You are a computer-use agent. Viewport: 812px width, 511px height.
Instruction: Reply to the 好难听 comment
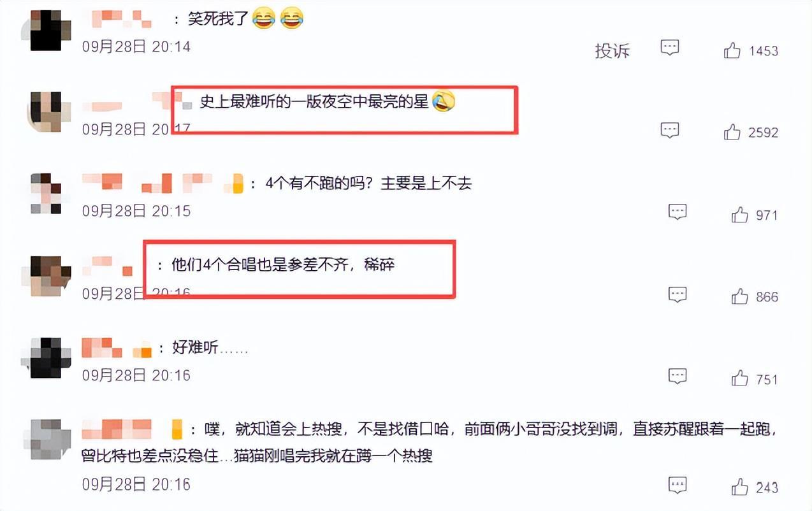coord(677,376)
